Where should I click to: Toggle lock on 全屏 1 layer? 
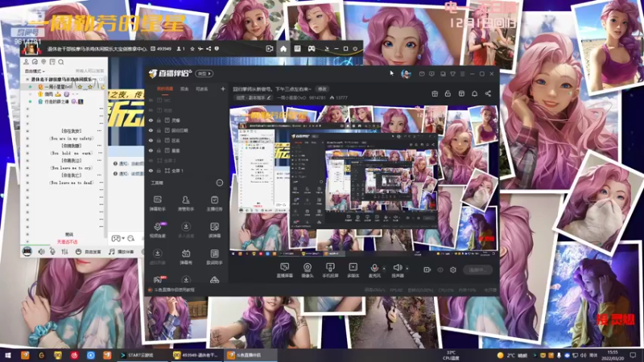click(159, 171)
